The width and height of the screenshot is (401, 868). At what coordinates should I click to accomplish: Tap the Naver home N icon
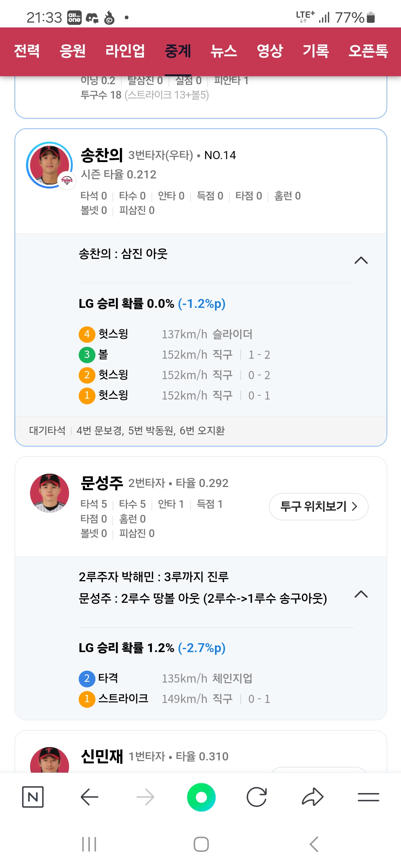point(33,797)
